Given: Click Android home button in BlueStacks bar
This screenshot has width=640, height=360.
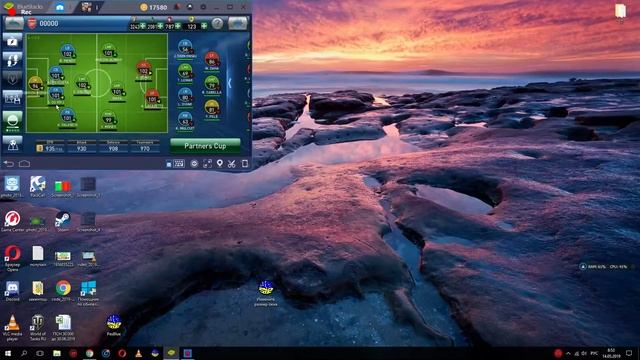Looking at the screenshot, I should point(24,164).
